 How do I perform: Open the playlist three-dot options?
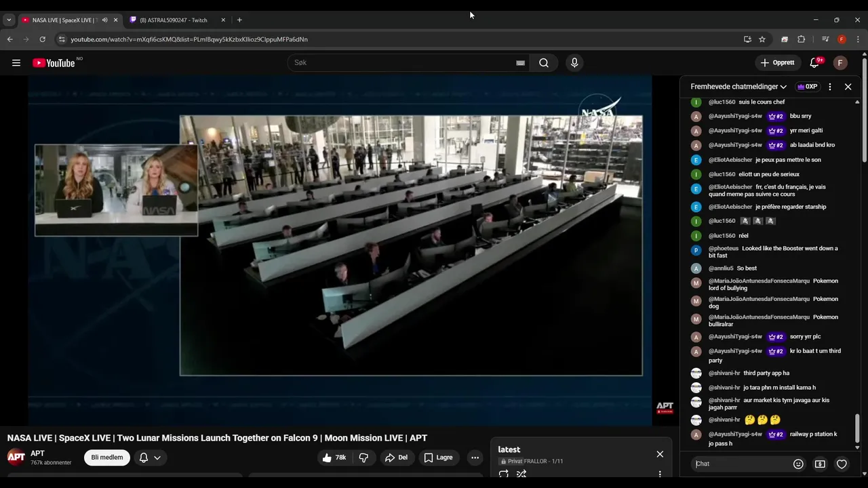(660, 474)
